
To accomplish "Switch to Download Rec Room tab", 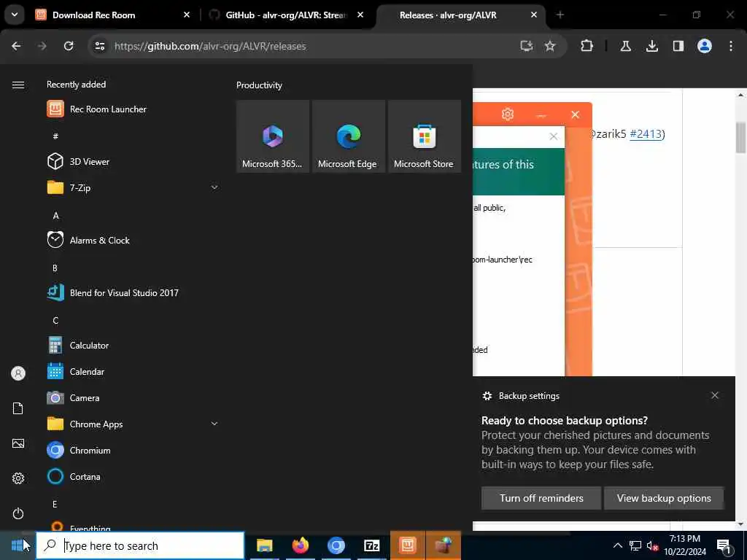I will [x=112, y=15].
